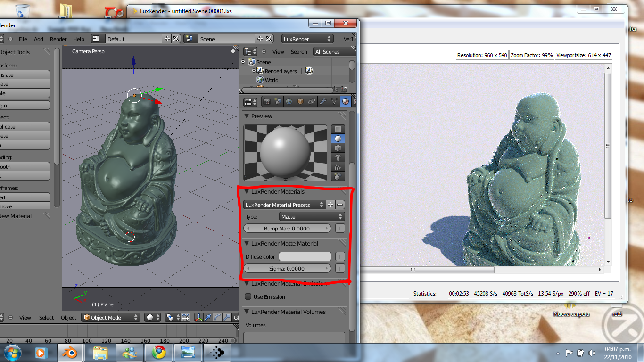This screenshot has height=362, width=644.
Task: Open the Modifiers tab (wrench icon)
Action: [x=323, y=101]
